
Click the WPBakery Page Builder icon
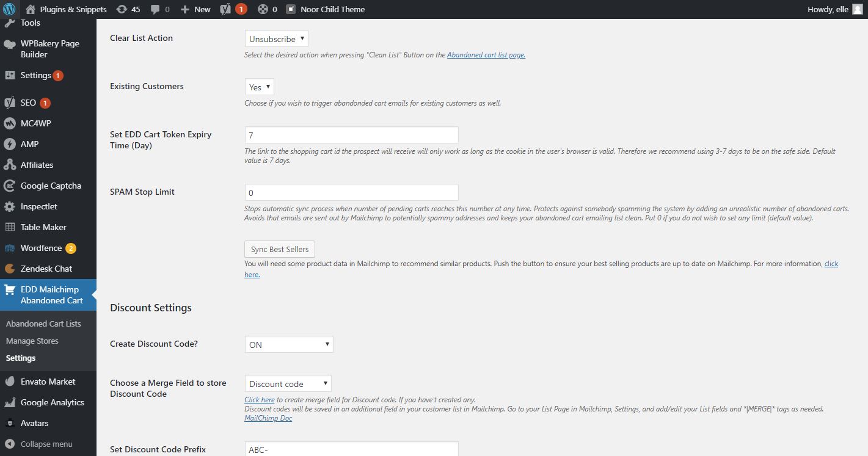9,44
